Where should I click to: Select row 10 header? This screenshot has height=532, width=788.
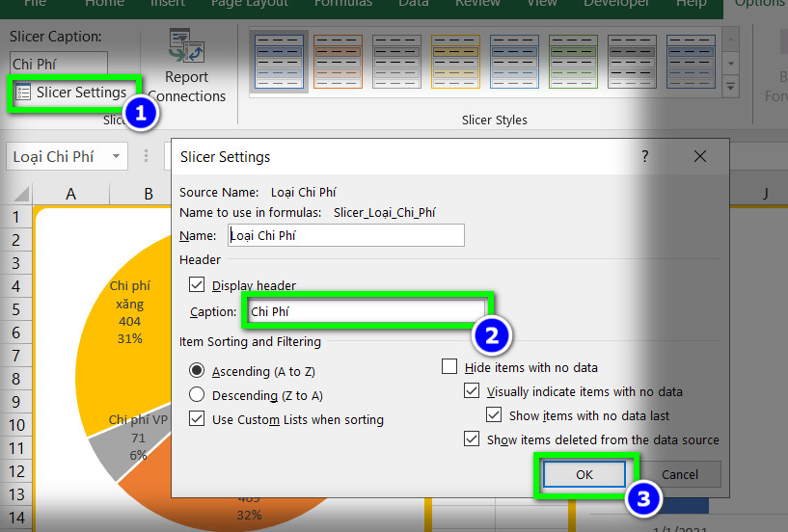tap(16, 425)
